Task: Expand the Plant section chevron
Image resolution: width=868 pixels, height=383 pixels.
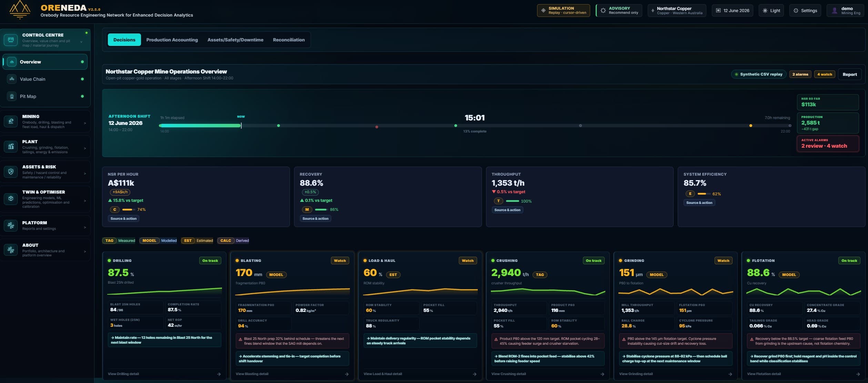Action: point(85,148)
